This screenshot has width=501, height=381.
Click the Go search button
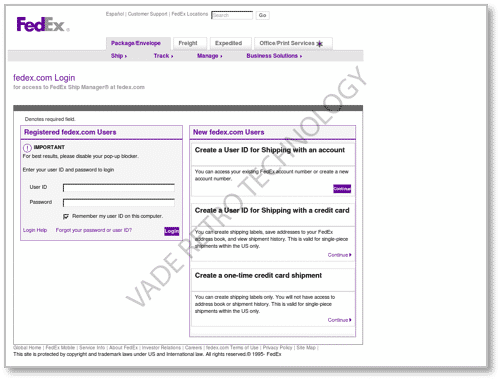[x=262, y=15]
